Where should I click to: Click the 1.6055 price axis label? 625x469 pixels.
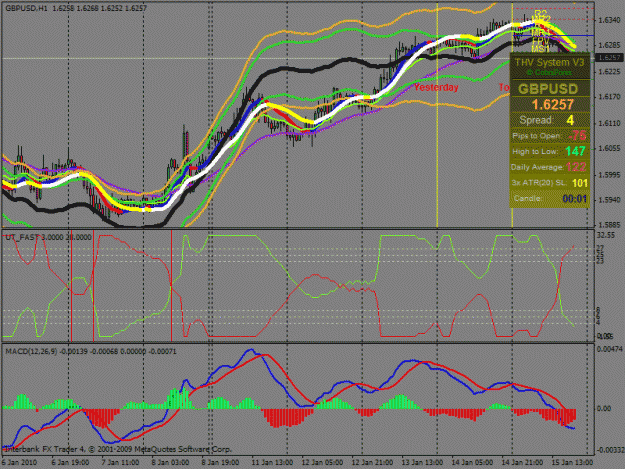(x=609, y=148)
